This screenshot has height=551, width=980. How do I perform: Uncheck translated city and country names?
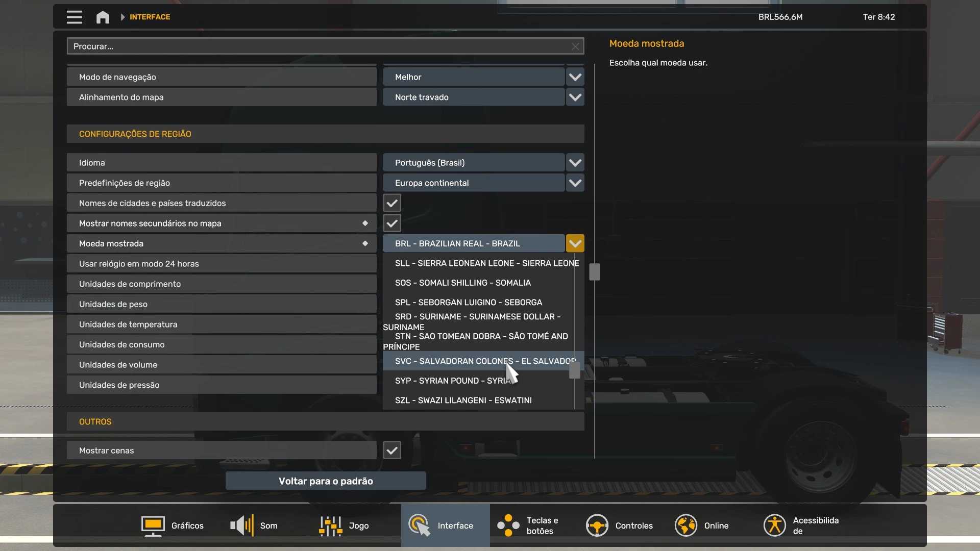(392, 203)
